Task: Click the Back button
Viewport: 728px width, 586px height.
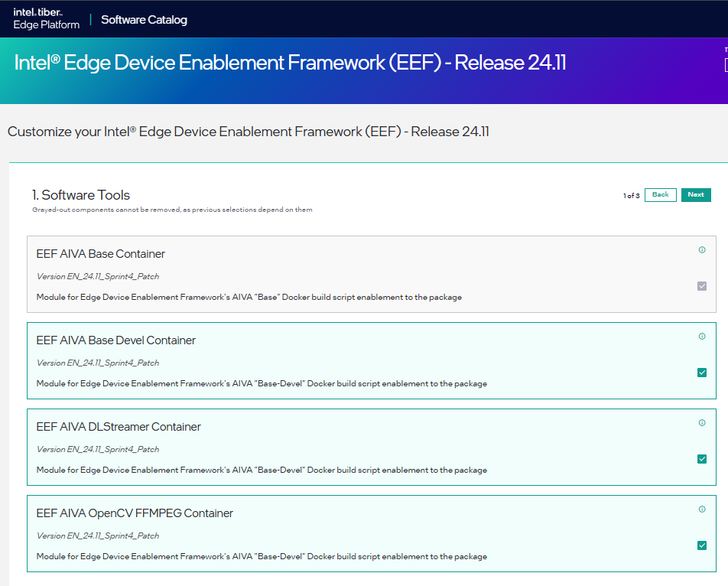Action: [x=660, y=194]
